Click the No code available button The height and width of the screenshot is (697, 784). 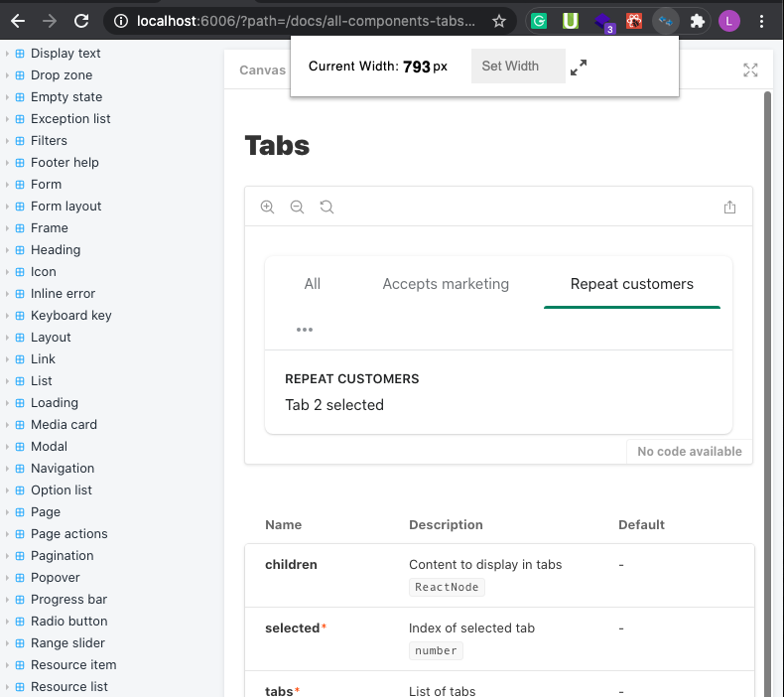coord(689,452)
